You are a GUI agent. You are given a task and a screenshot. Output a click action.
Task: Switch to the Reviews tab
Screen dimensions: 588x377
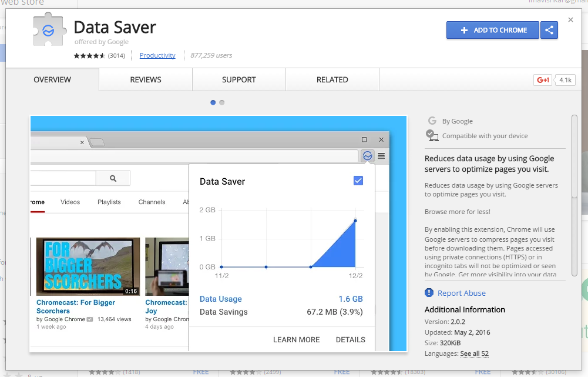coord(146,79)
